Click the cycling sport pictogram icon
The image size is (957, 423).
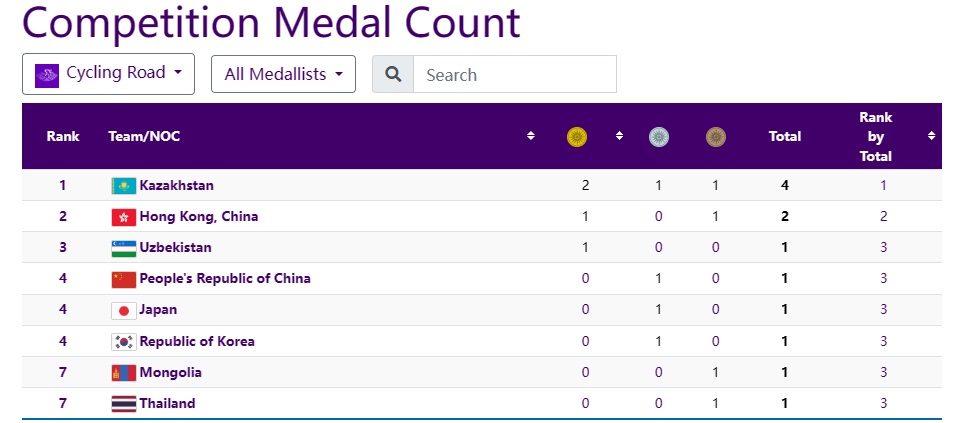coord(47,75)
